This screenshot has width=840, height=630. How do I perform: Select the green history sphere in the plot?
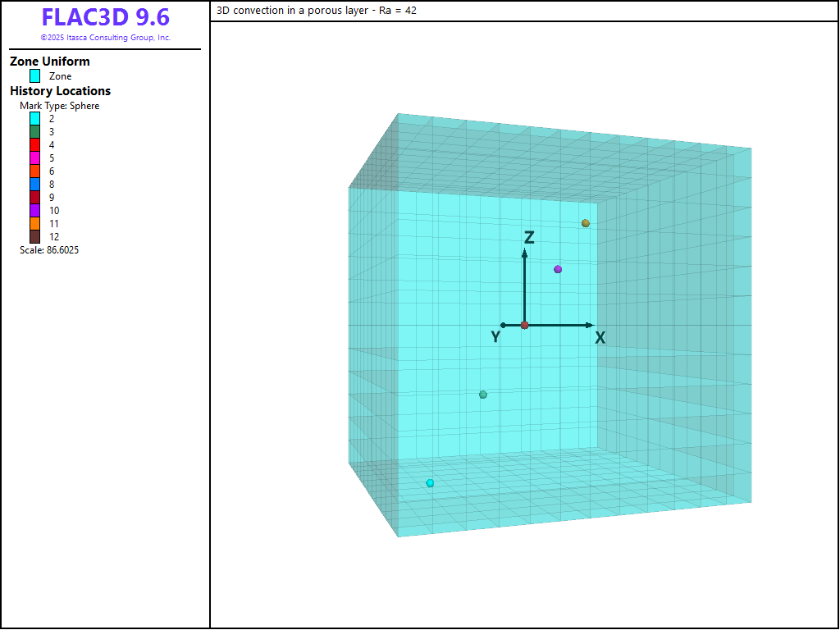coord(483,395)
